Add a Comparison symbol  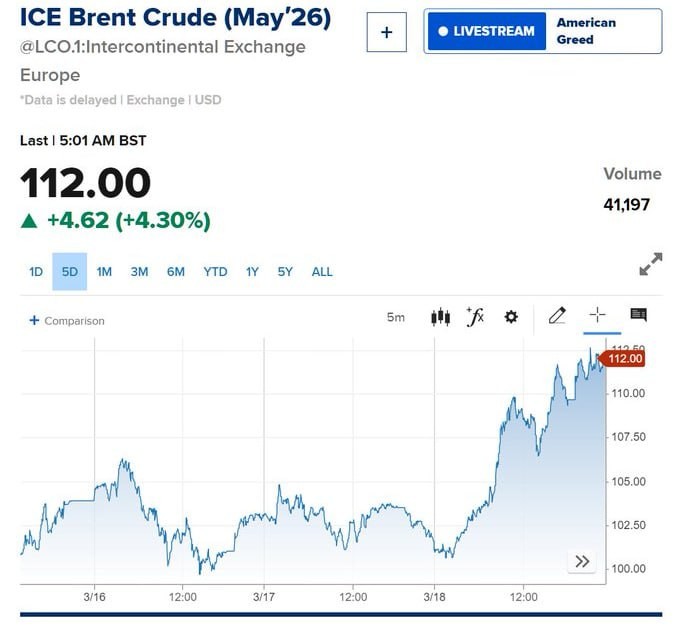click(x=67, y=321)
